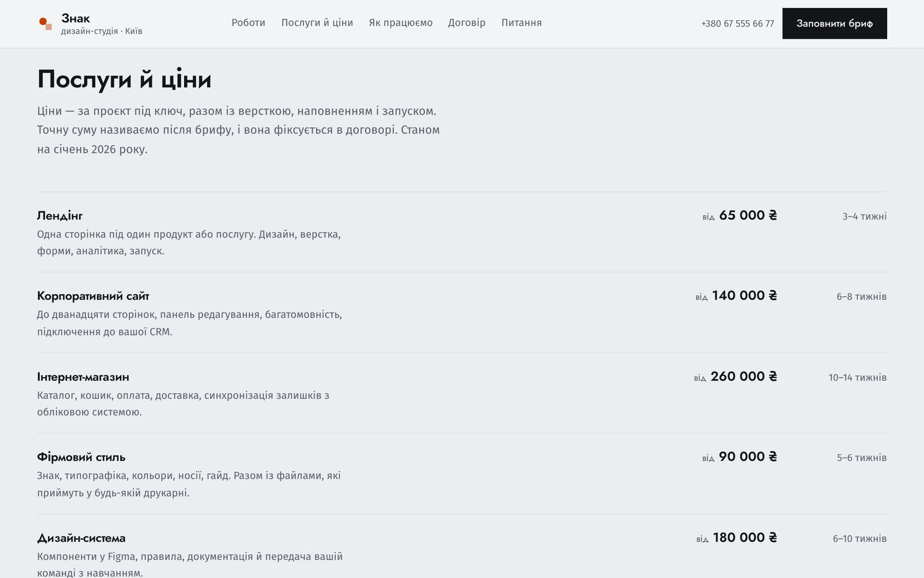The height and width of the screenshot is (578, 924).
Task: Click the Знак studio logo icon
Action: [x=46, y=24]
